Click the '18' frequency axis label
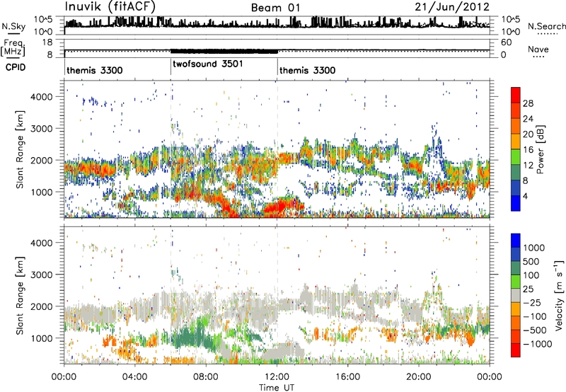This screenshot has height=392, width=566. 47,42
